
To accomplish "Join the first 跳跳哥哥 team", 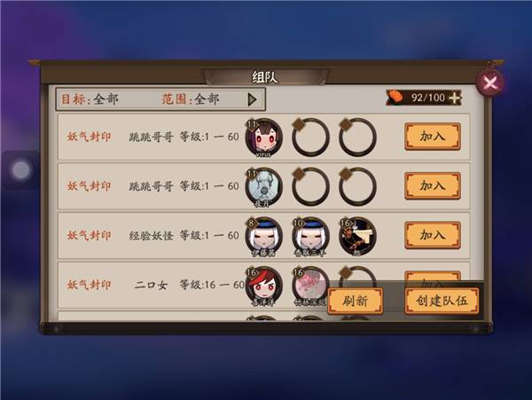I will click(433, 137).
